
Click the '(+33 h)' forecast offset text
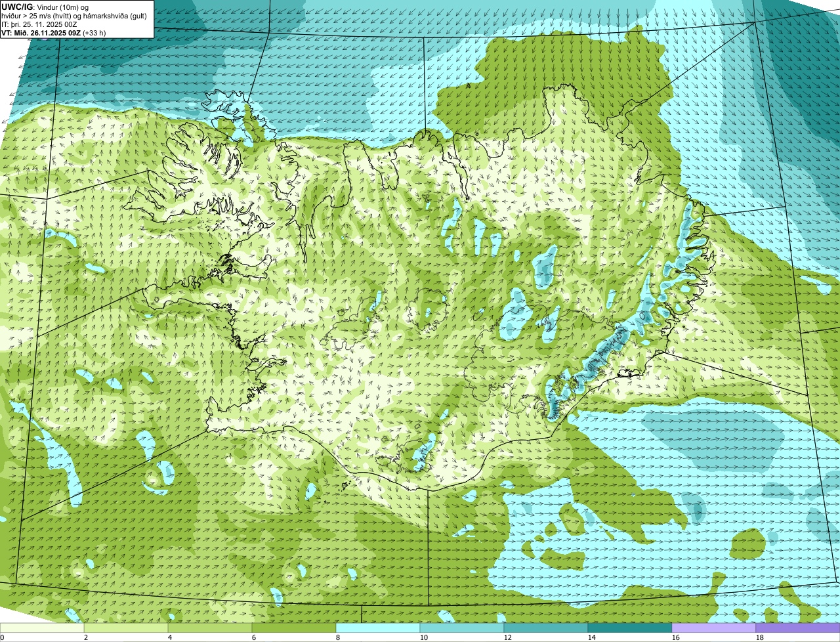point(94,32)
